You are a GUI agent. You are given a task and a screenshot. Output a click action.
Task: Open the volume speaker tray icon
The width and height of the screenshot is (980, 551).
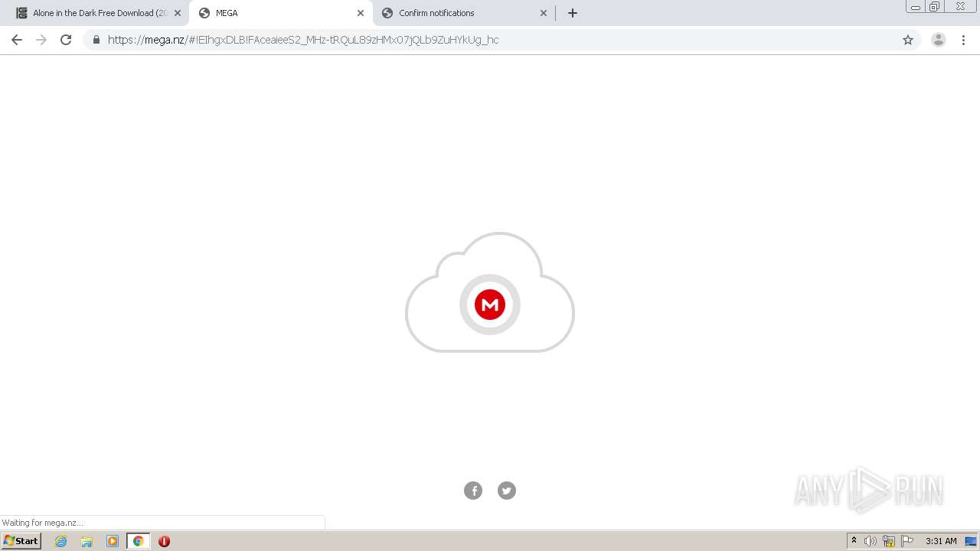point(871,541)
